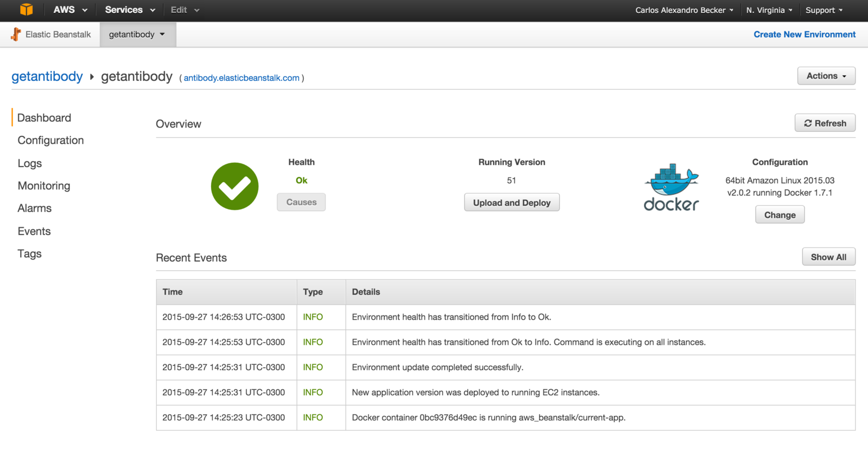Open the Carlos Alexandro Becker account menu
The height and width of the screenshot is (449, 868).
pyautogui.click(x=685, y=10)
